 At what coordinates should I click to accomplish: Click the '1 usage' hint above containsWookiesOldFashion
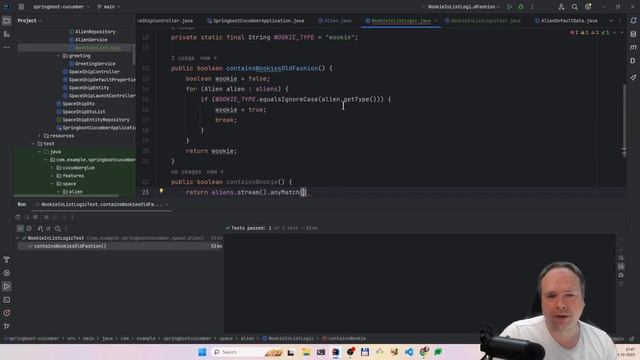tap(182, 58)
